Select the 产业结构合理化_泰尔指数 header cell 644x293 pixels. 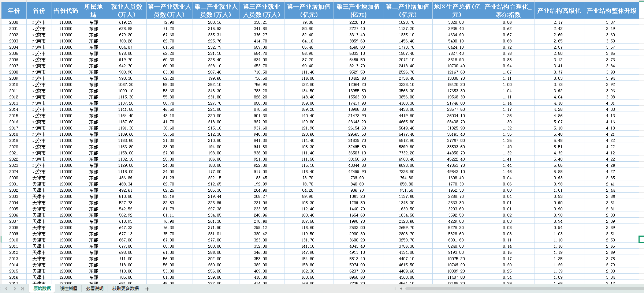coord(508,11)
